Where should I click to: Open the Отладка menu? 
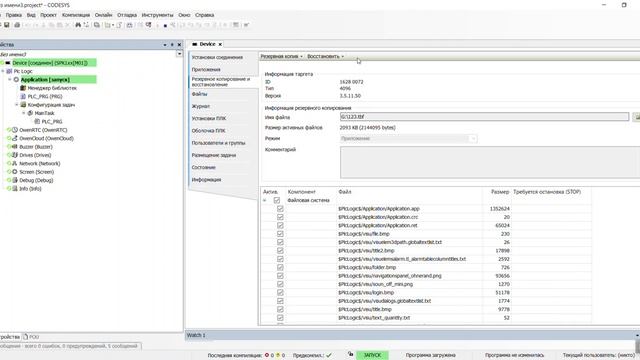(x=127, y=15)
